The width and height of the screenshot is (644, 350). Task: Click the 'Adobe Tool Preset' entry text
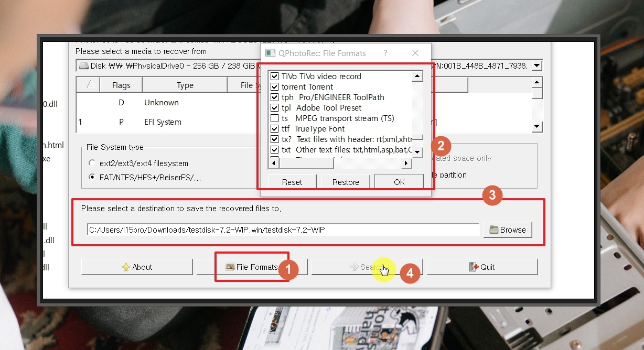[x=329, y=108]
